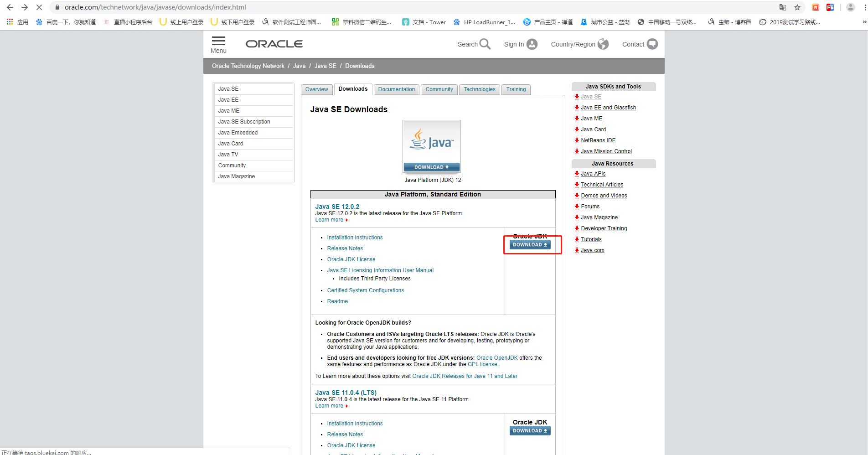Screen dimensions: 868x455
Task: Open Certified System Configurations link
Action: [366, 290]
